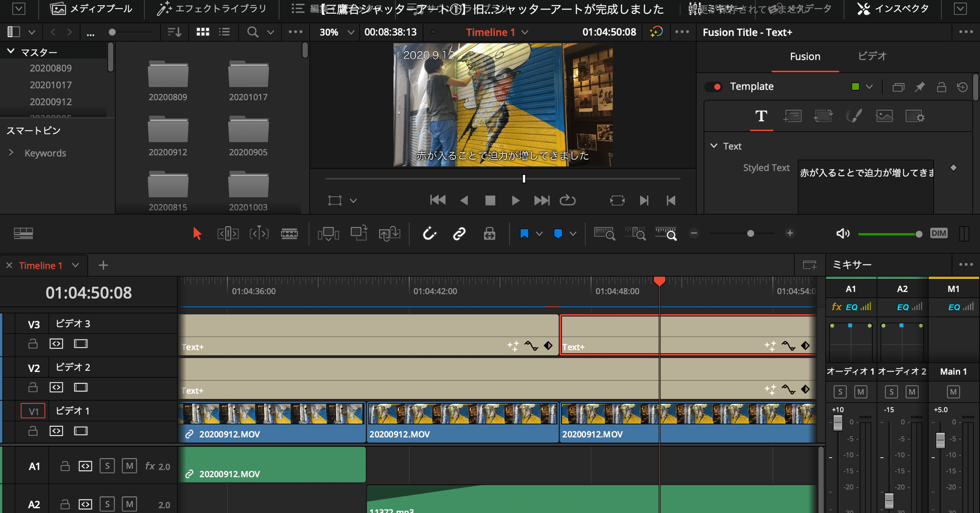
Task: Adjust the timeline zoom slider
Action: coord(742,234)
